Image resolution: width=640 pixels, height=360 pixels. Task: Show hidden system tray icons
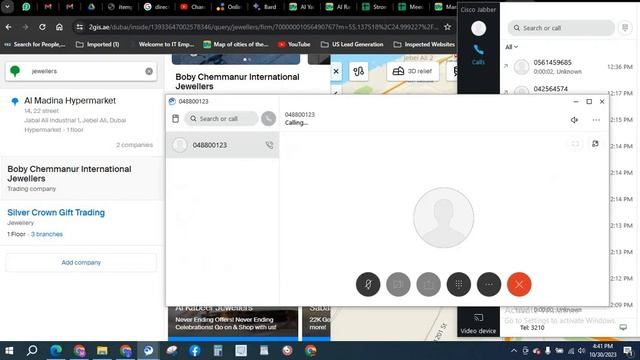514,350
